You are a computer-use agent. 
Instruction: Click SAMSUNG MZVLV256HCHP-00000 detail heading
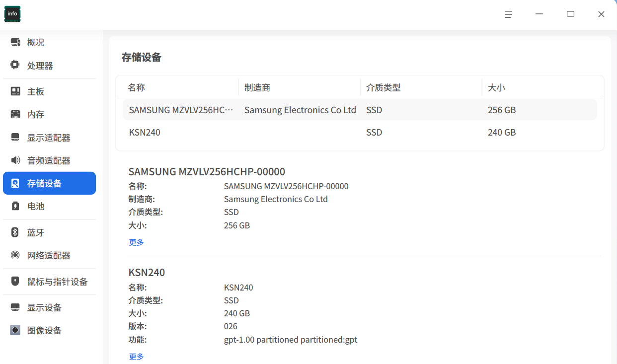pos(207,172)
